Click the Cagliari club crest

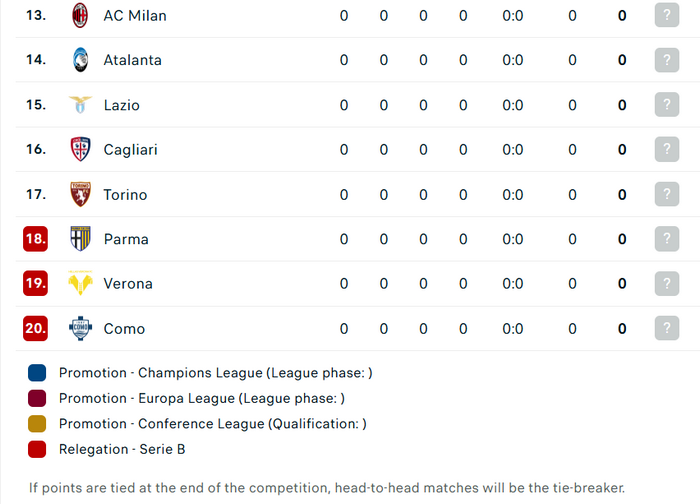[x=80, y=149]
